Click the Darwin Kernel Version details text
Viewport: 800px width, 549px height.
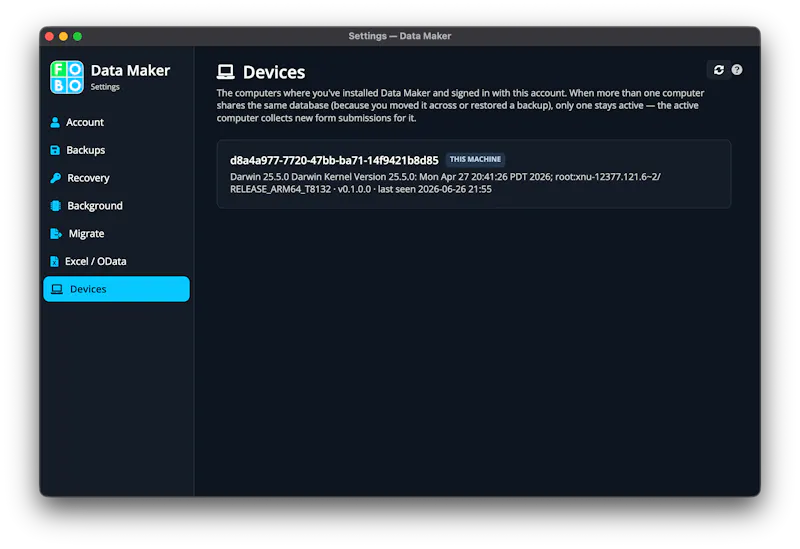tap(445, 183)
